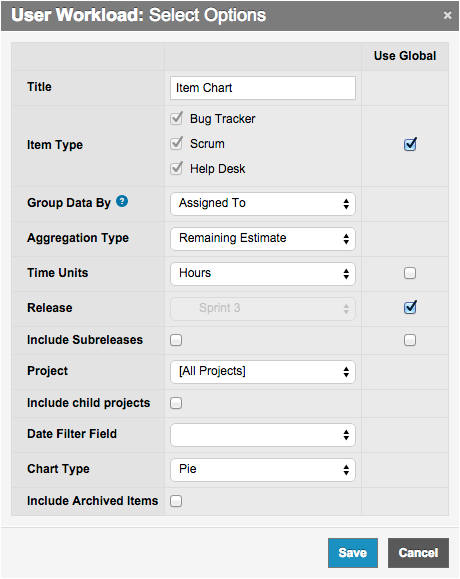Click the Group Data By help icon

tap(122, 202)
